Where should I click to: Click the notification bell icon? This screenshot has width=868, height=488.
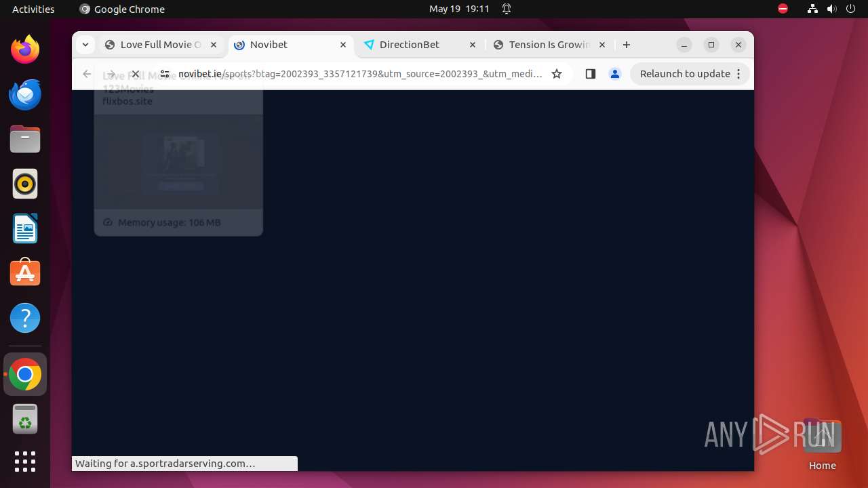point(507,9)
